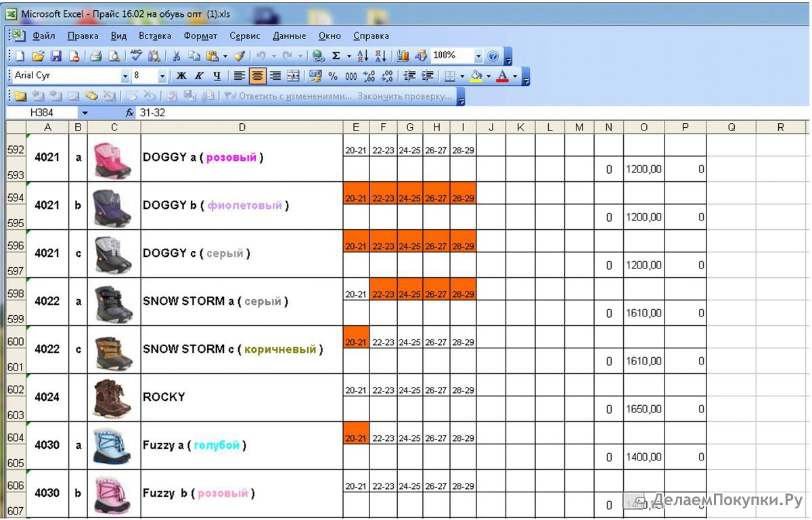Screen dimensions: 812x520
Task: Open Excel Help question mark icon
Action: 493,56
